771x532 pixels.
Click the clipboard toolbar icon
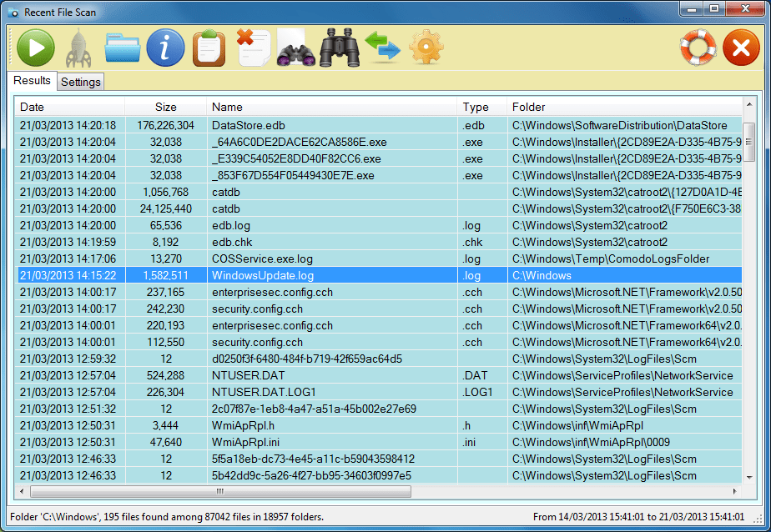coord(209,48)
